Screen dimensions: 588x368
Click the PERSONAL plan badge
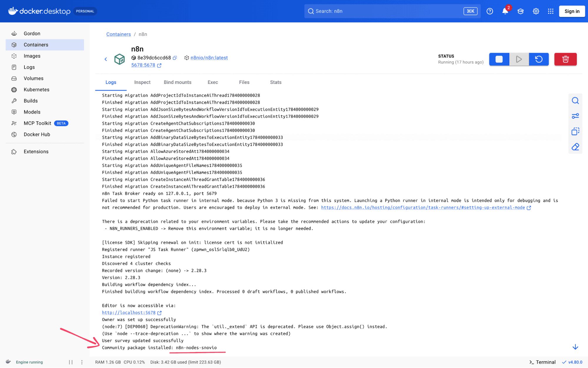click(85, 11)
